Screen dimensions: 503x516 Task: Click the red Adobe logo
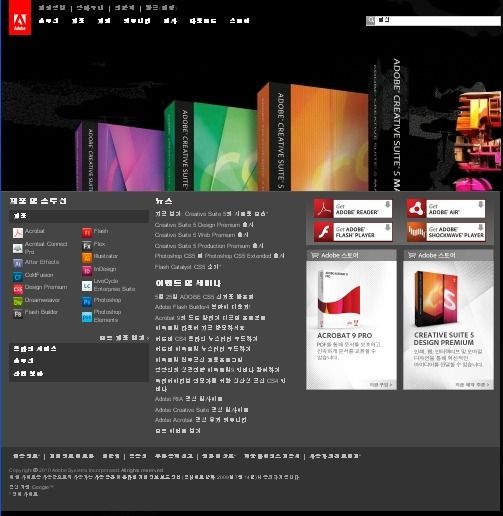point(20,17)
